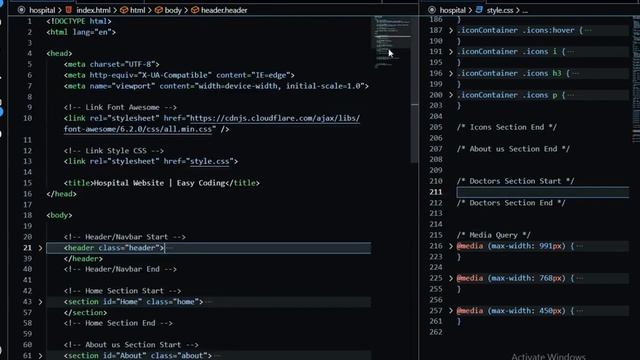Click comment Doctors Section Start
Image resolution: width=640 pixels, height=360 pixels.
(516, 181)
